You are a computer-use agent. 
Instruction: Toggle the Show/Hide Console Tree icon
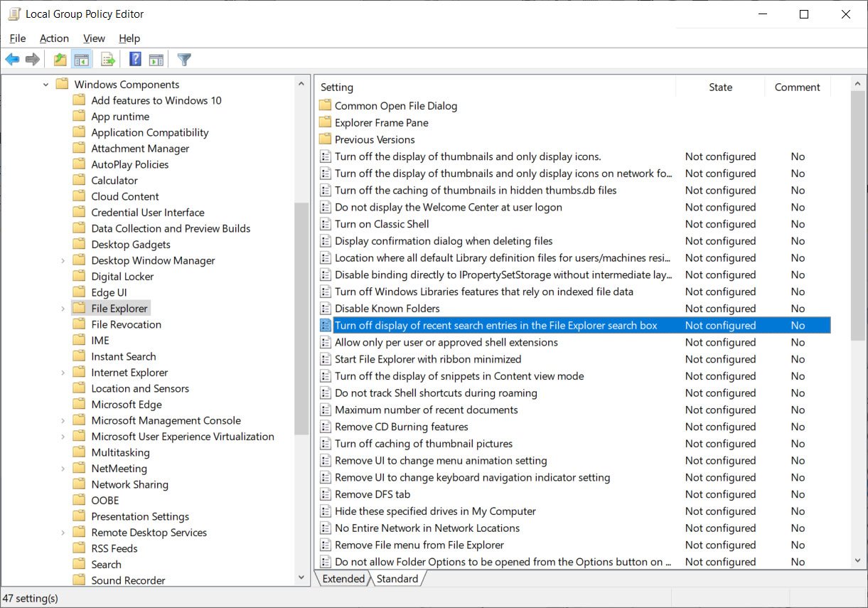(82, 59)
